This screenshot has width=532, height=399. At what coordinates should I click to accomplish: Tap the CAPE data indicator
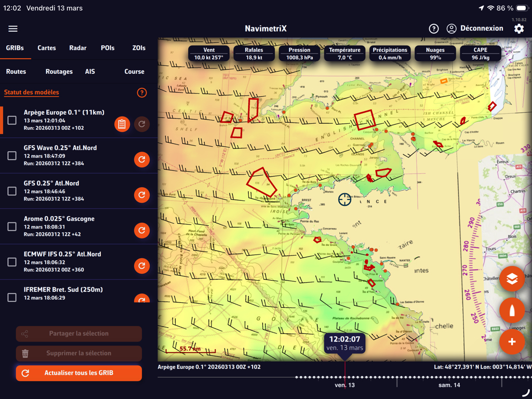(x=480, y=54)
